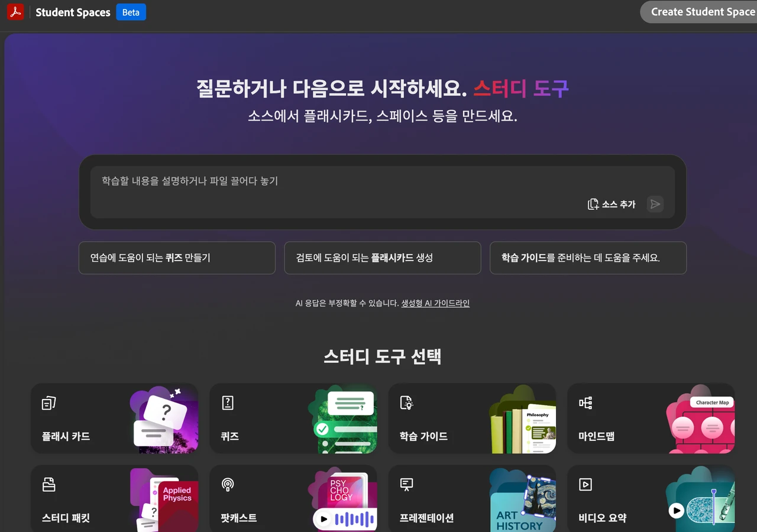Open the Character Map illustration
Screen dimensions: 757x532
pos(700,420)
